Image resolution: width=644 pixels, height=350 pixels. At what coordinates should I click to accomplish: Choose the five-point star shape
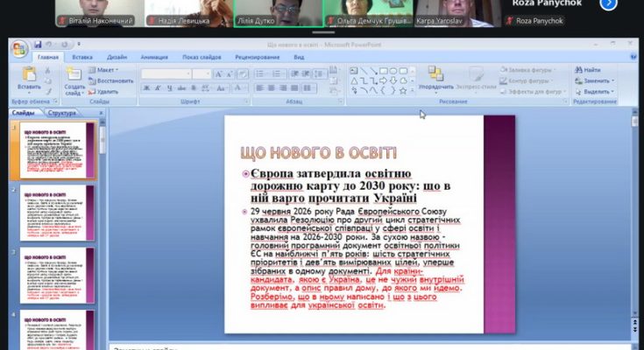(403, 91)
